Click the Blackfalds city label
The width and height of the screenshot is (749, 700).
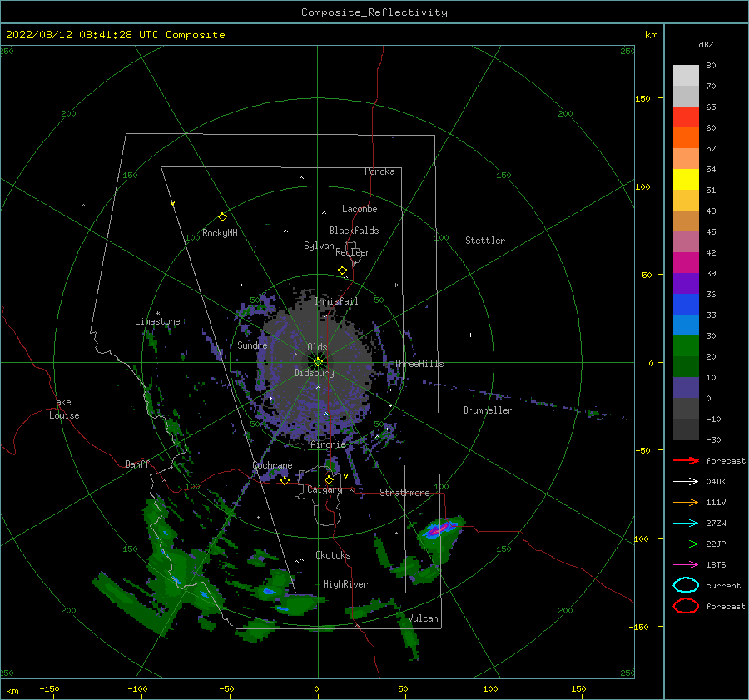[354, 231]
